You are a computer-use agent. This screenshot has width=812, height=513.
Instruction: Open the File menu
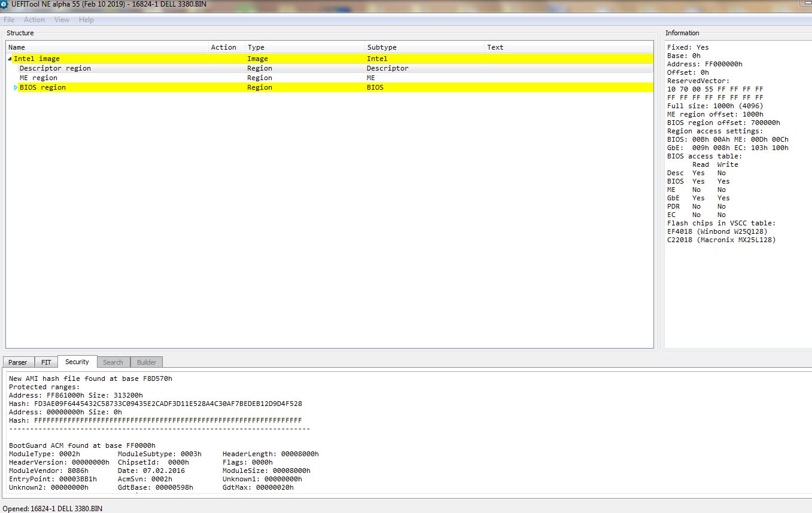tap(9, 20)
